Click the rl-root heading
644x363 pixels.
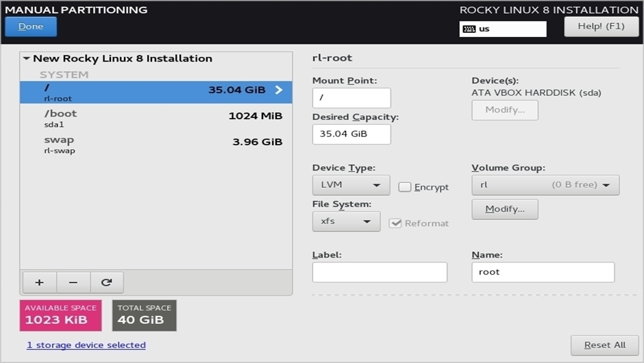pyautogui.click(x=332, y=58)
